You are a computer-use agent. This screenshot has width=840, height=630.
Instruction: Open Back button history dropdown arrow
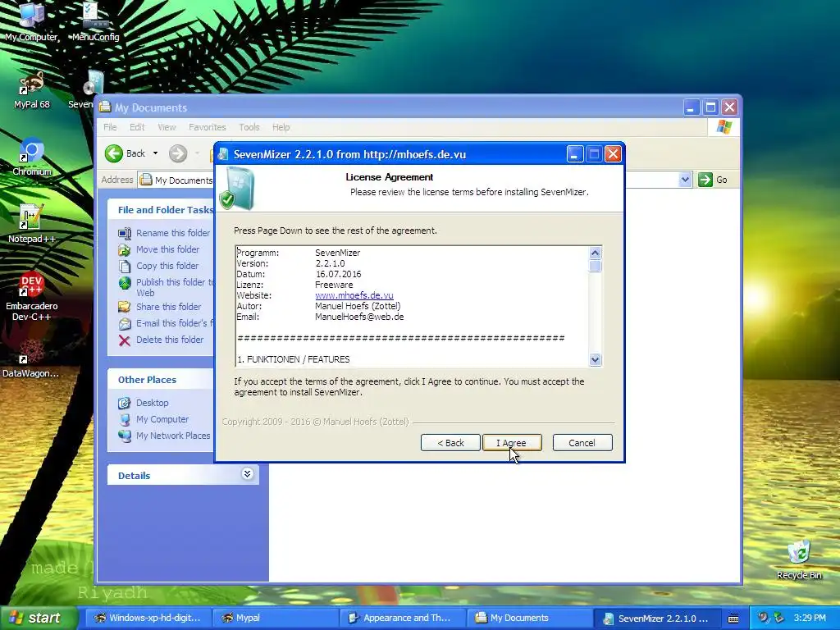155,153
